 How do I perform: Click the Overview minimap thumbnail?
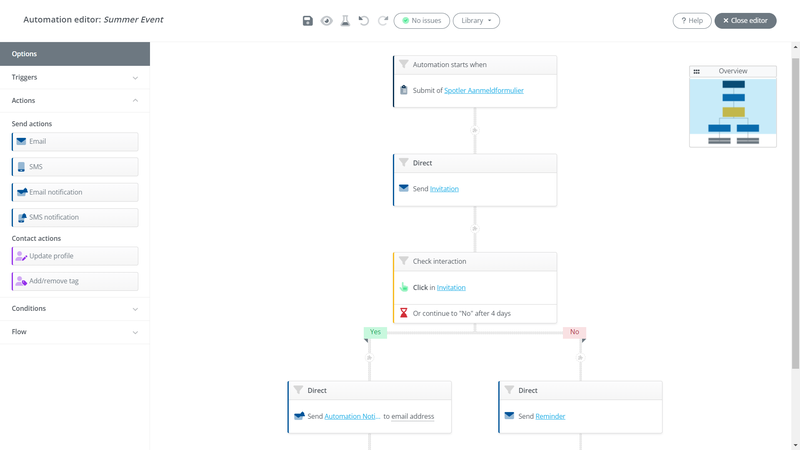[x=733, y=112]
